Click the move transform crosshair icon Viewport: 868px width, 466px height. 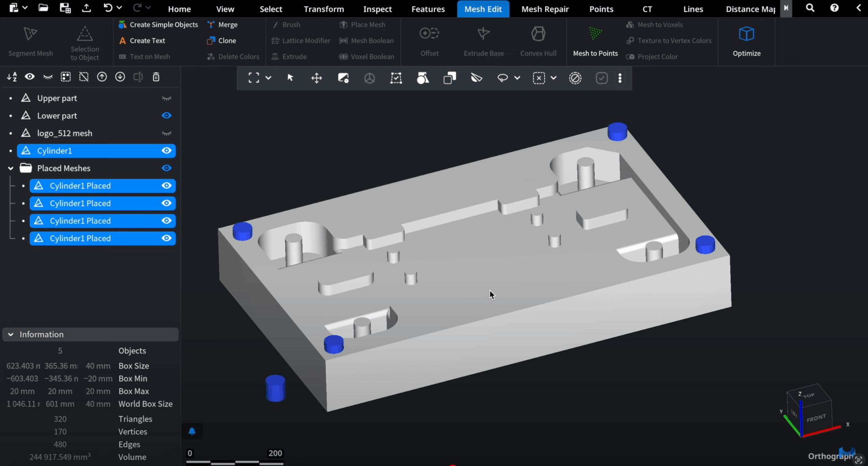(316, 78)
